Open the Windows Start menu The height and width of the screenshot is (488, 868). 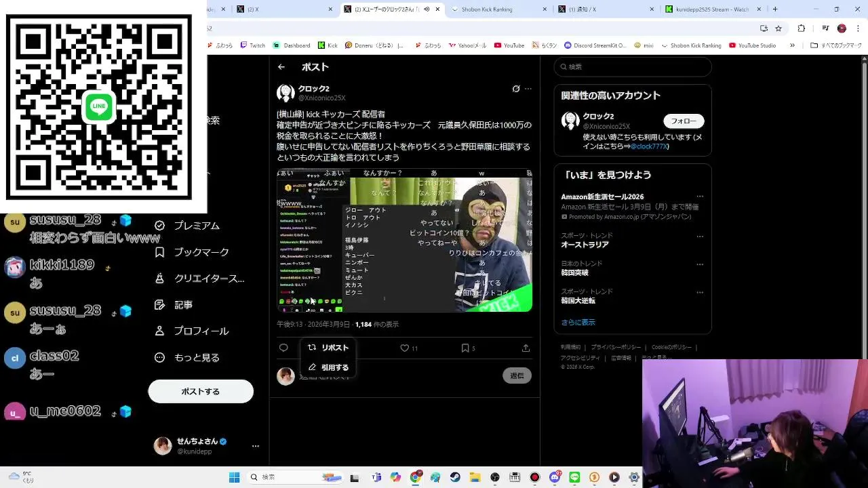tap(234, 477)
